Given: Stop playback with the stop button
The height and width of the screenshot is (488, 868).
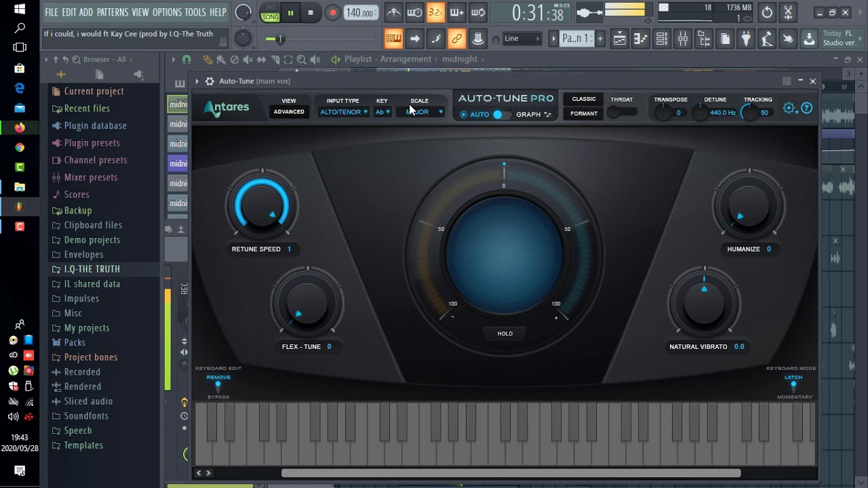Looking at the screenshot, I should coord(311,12).
